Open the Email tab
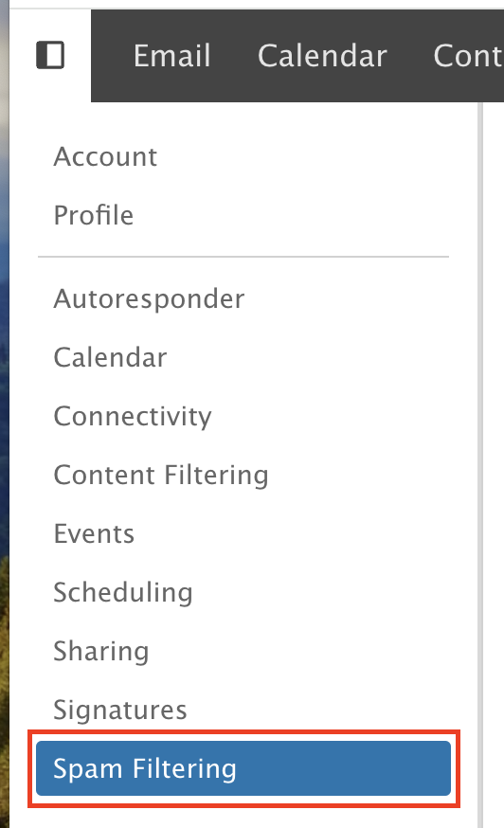 (171, 56)
